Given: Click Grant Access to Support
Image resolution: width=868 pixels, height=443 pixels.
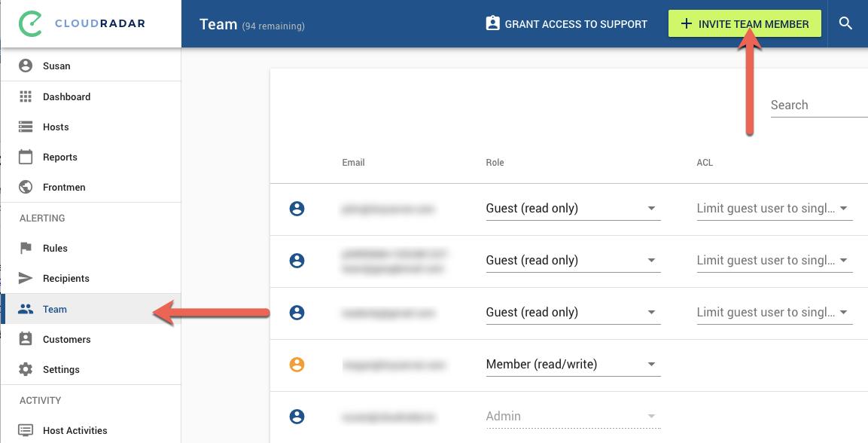Looking at the screenshot, I should click(566, 24).
